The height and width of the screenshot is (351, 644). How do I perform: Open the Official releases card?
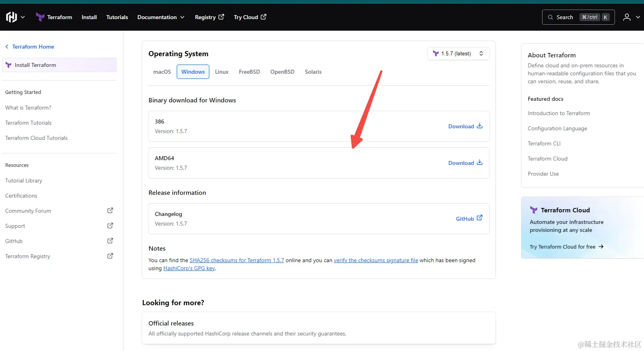[x=319, y=328]
